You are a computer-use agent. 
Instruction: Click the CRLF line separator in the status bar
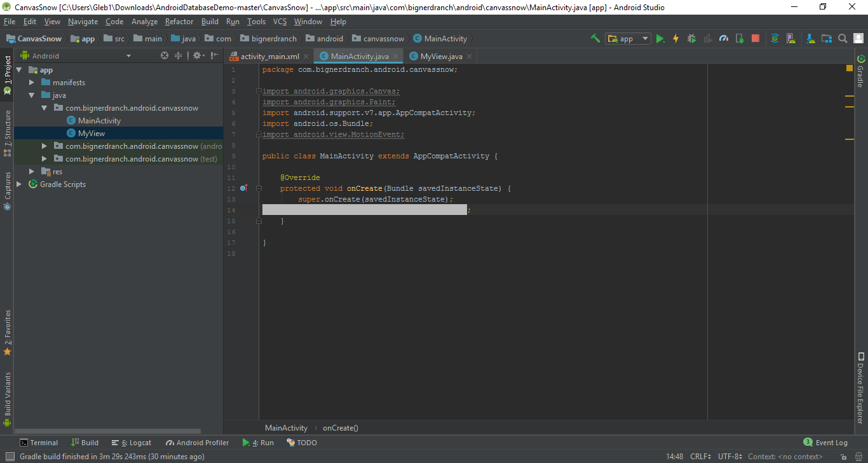click(701, 457)
